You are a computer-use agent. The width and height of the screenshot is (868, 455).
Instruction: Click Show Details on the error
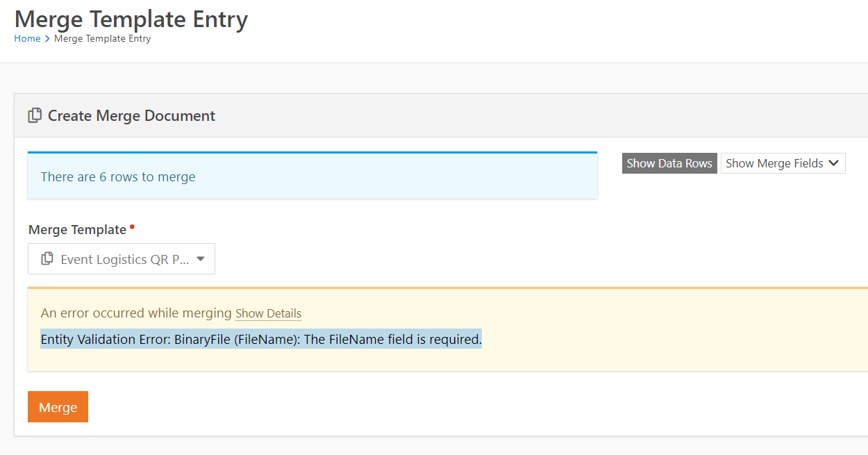coord(268,313)
